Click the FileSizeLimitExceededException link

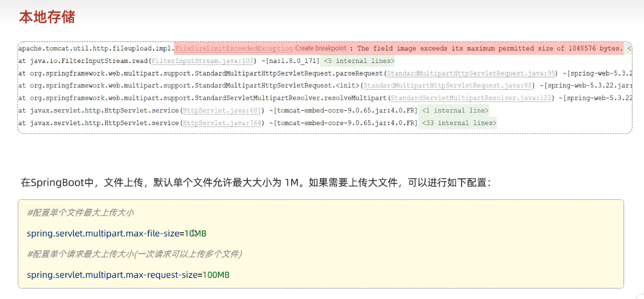(x=233, y=48)
